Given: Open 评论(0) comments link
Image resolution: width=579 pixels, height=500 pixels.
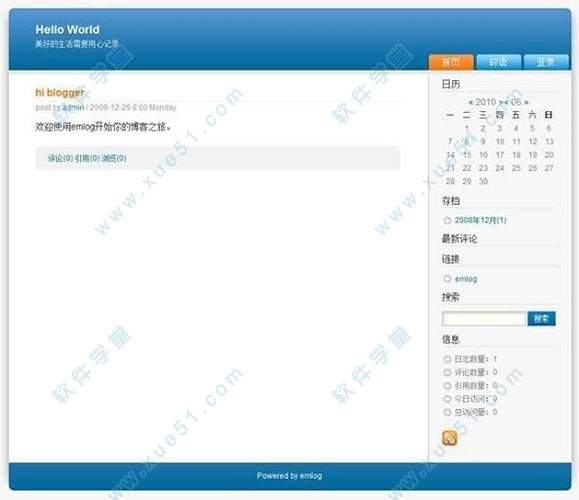Looking at the screenshot, I should point(61,158).
